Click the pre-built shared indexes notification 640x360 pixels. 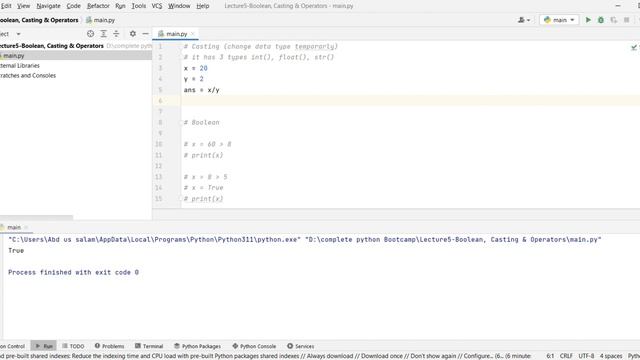click(x=265, y=356)
